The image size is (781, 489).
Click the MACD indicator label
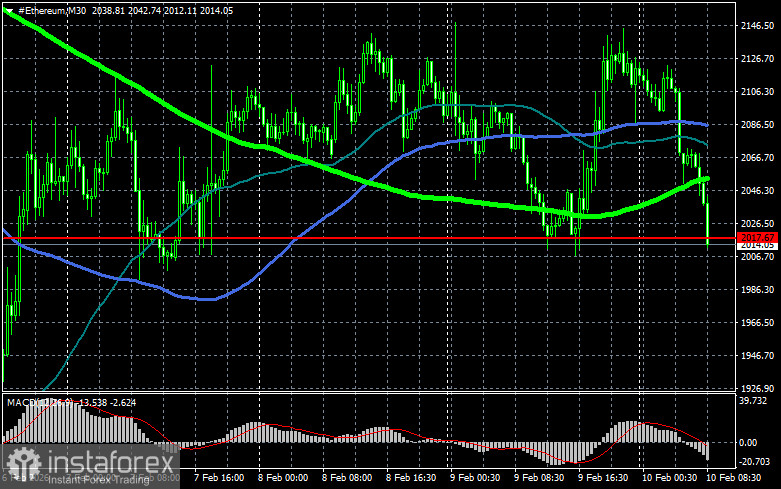coord(22,403)
